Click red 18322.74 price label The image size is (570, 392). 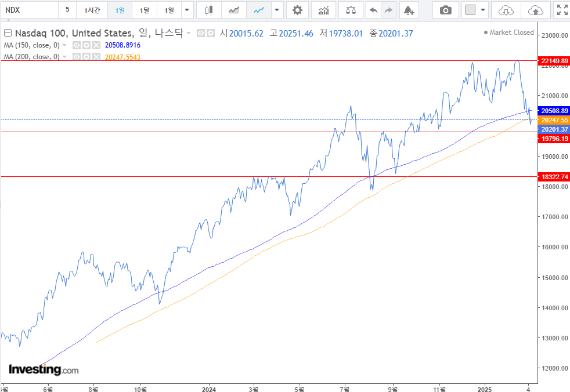click(554, 177)
